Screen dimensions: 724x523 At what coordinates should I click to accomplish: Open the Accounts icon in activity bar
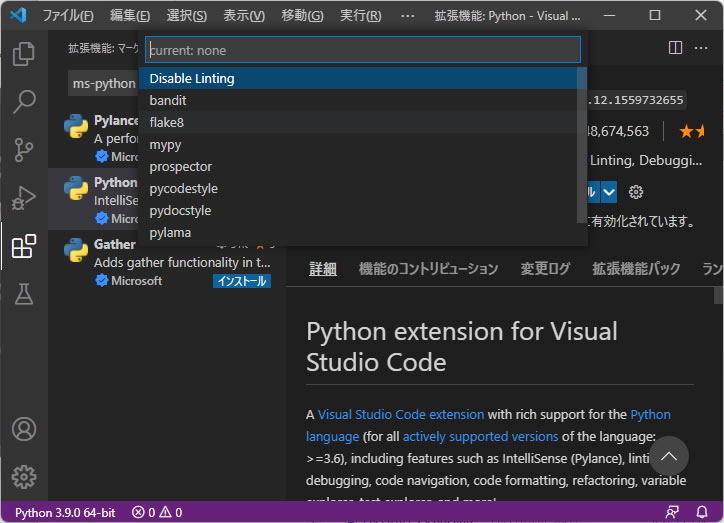(x=23, y=429)
